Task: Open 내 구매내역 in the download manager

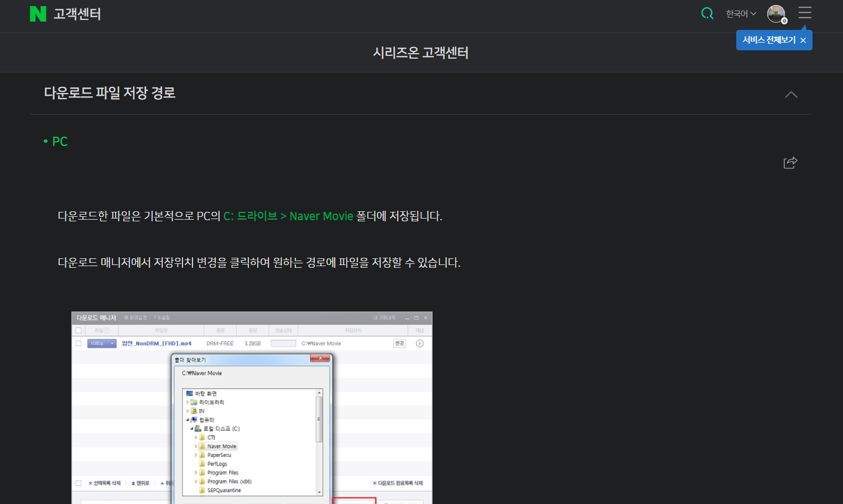Action: 383,317
